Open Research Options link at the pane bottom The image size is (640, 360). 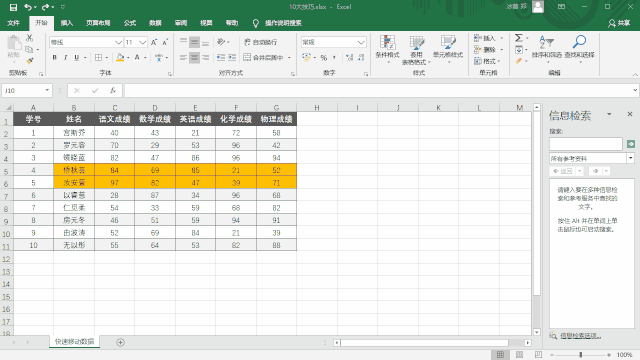(x=580, y=336)
